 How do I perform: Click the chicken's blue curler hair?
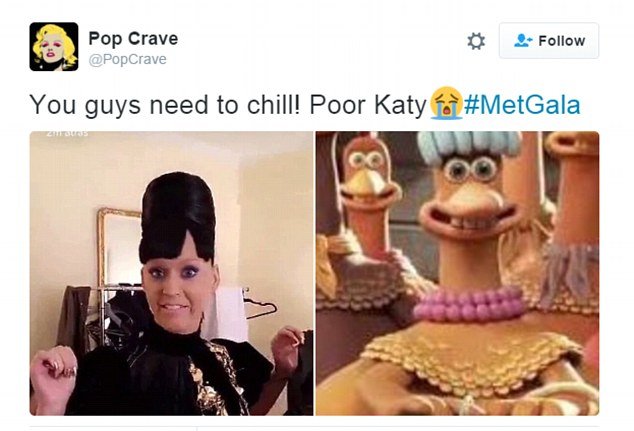(469, 145)
